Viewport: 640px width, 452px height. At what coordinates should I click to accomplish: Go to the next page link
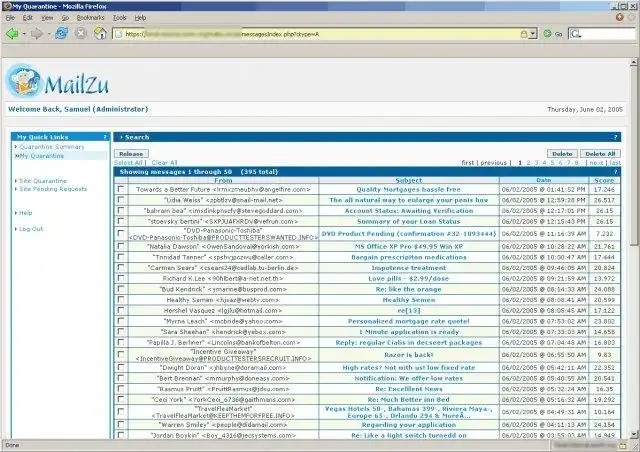pos(596,163)
